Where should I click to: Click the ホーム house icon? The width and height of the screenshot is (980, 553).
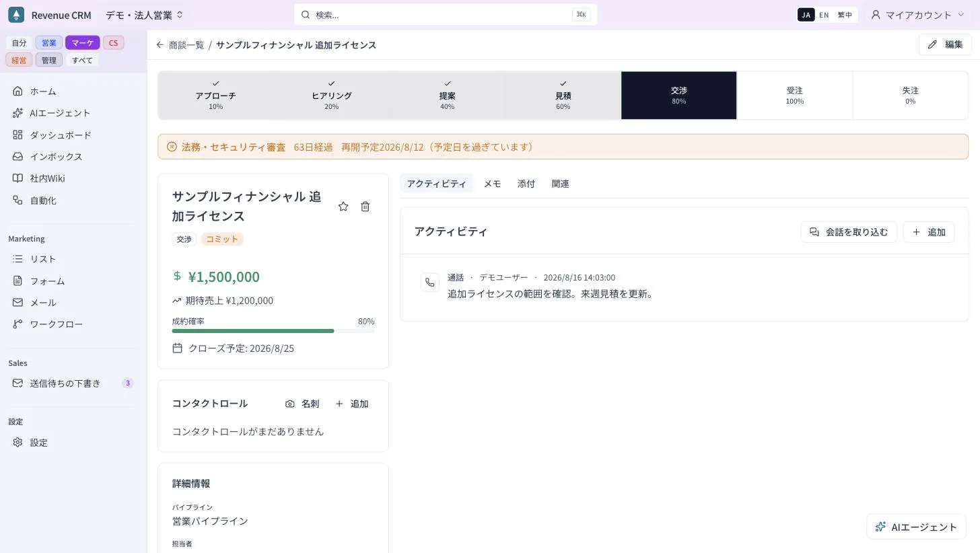tap(17, 91)
